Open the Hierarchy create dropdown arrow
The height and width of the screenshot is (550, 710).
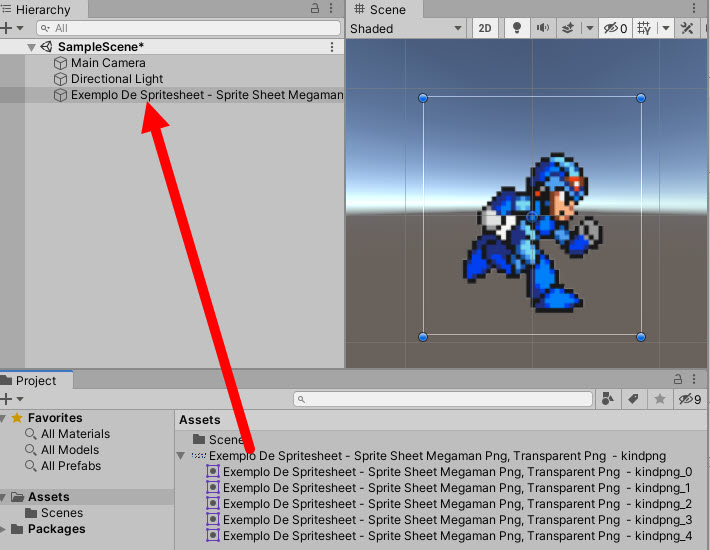[20, 28]
